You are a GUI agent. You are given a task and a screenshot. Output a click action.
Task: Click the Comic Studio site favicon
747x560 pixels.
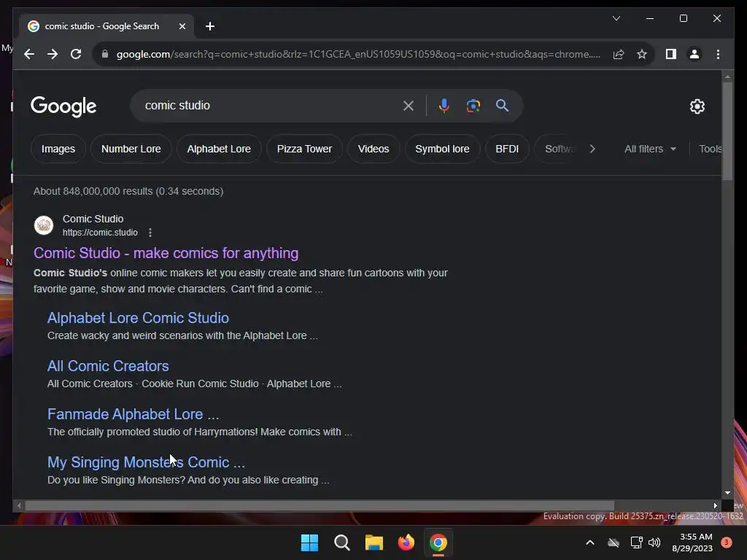pos(44,225)
